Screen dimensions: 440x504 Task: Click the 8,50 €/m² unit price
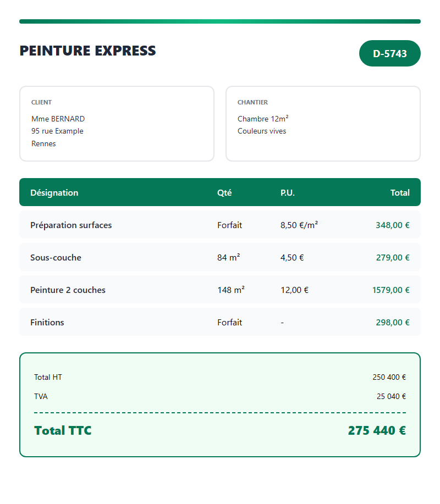tap(299, 225)
